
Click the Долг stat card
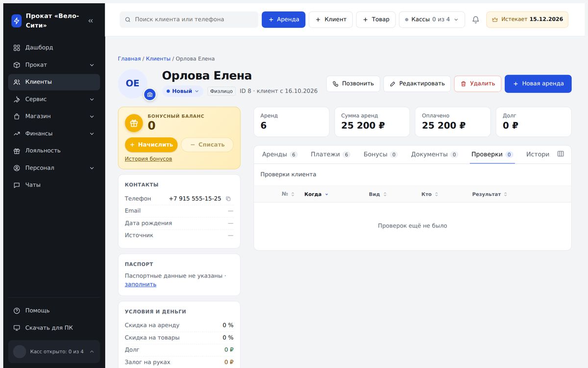(x=534, y=122)
